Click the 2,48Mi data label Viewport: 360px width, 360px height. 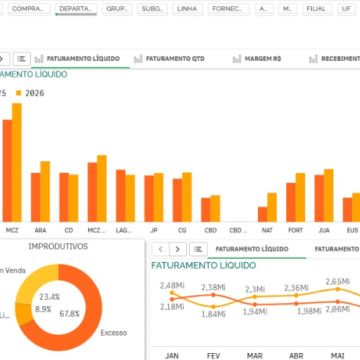[x=172, y=286]
